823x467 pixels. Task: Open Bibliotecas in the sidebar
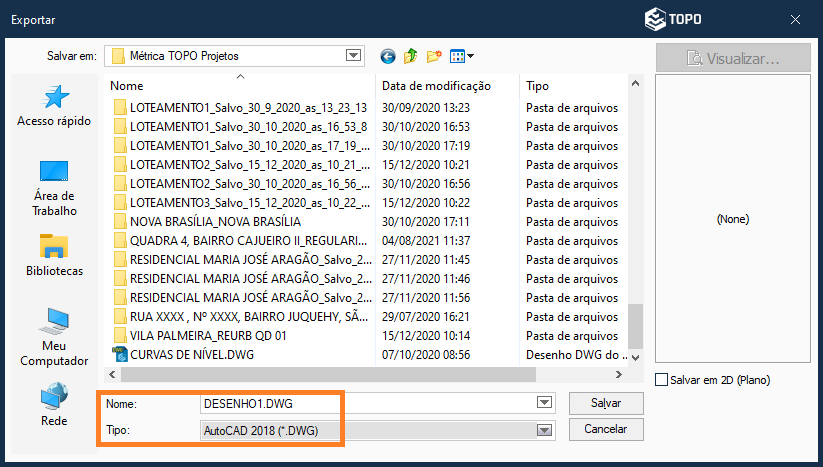pos(54,255)
